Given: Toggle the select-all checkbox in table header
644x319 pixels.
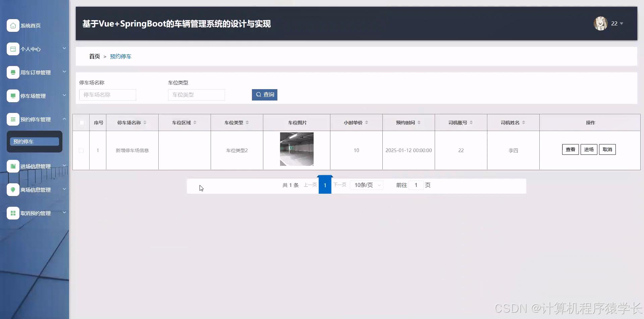Looking at the screenshot, I should [81, 123].
